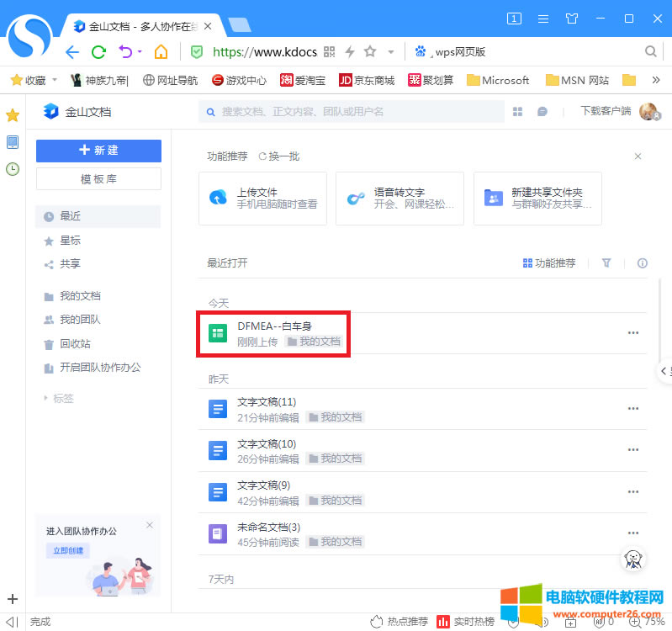Viewport: 672px width, 631px height.
Task: Click the browser refresh icon
Action: tap(98, 52)
